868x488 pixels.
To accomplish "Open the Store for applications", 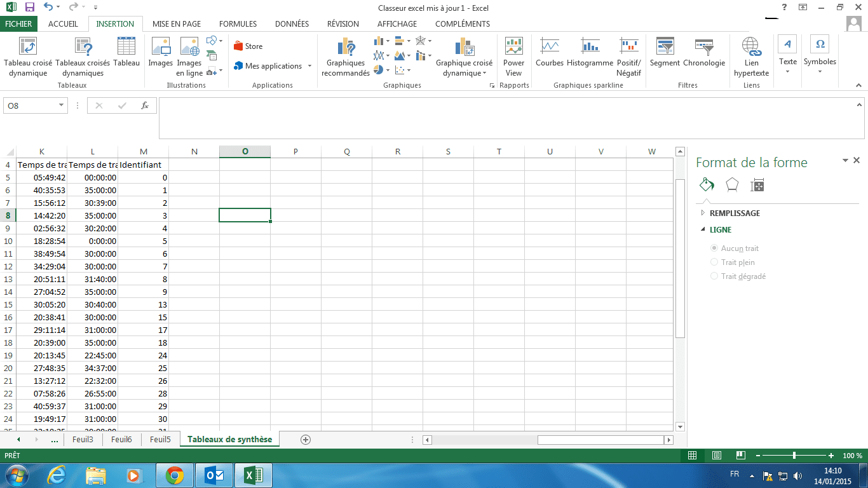I will coord(248,46).
